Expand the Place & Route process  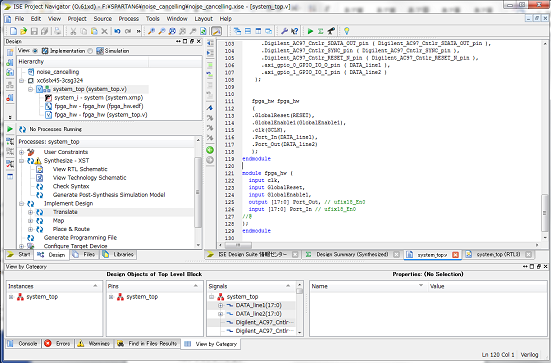point(31,229)
